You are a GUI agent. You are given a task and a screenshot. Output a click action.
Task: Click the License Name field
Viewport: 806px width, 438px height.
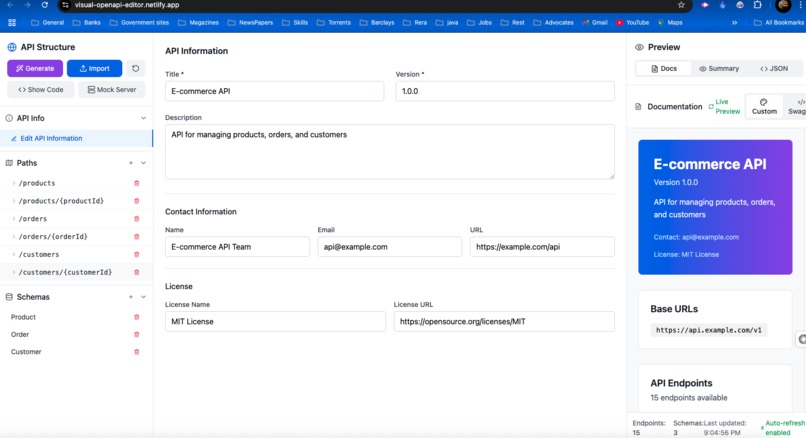[275, 321]
